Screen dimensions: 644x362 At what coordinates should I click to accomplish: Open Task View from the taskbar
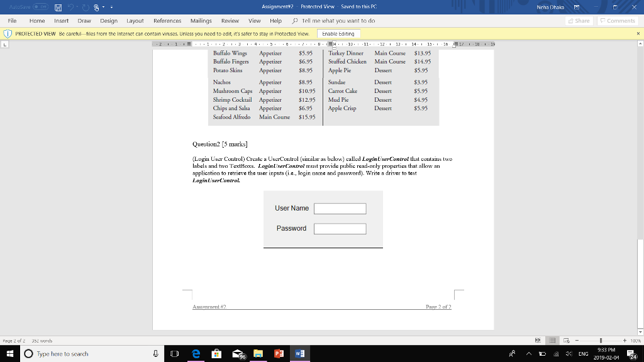pyautogui.click(x=175, y=353)
